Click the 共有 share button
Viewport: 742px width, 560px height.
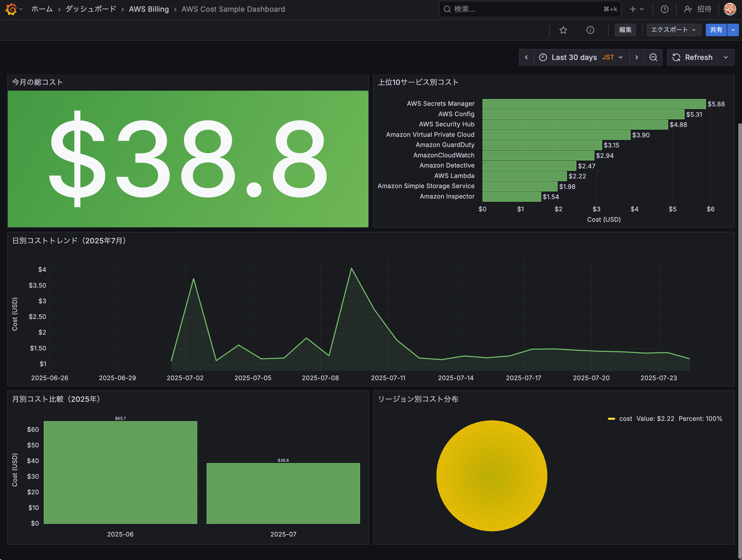click(x=716, y=30)
